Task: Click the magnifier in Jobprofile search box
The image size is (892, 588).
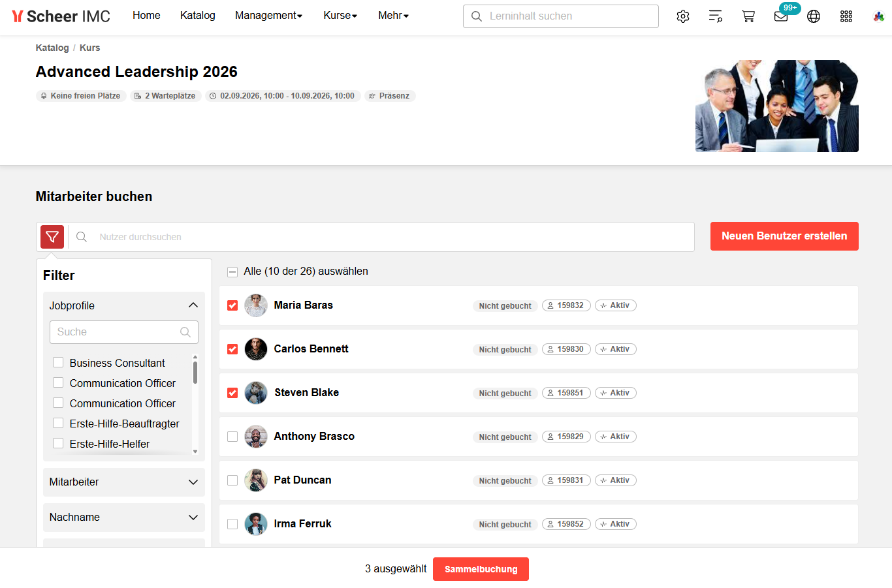Action: [x=185, y=332]
